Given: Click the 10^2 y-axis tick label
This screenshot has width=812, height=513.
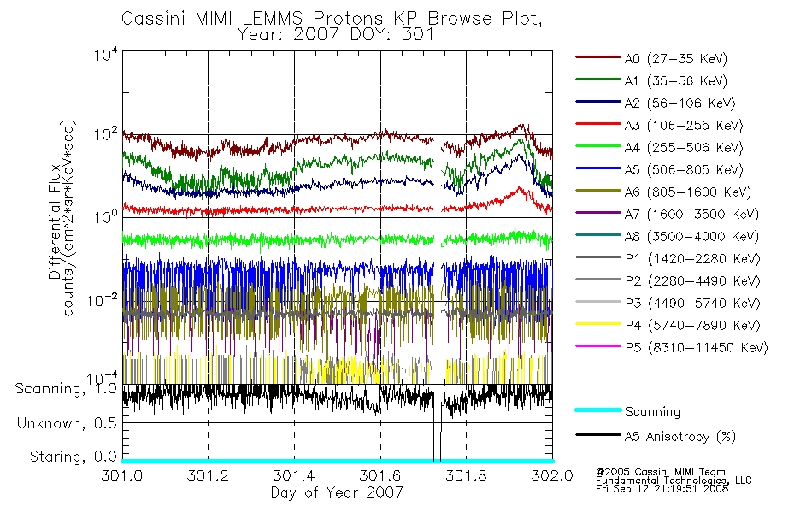Looking at the screenshot, I should point(106,135).
